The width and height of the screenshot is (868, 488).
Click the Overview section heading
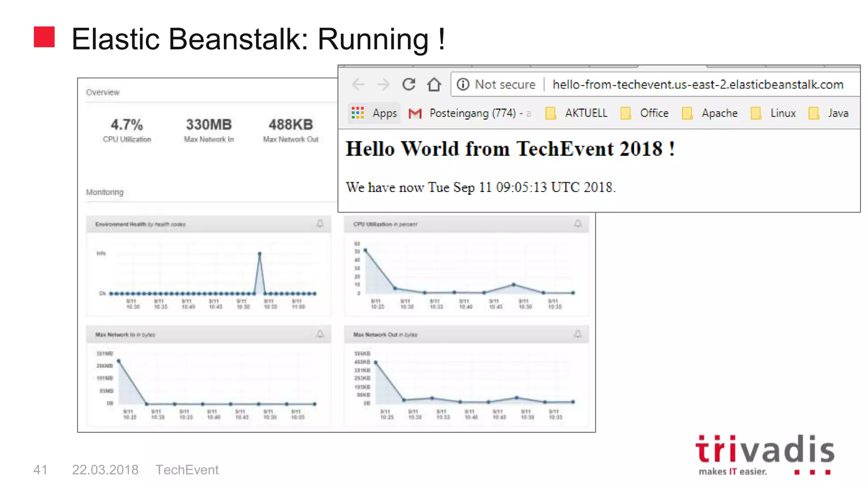click(x=103, y=92)
